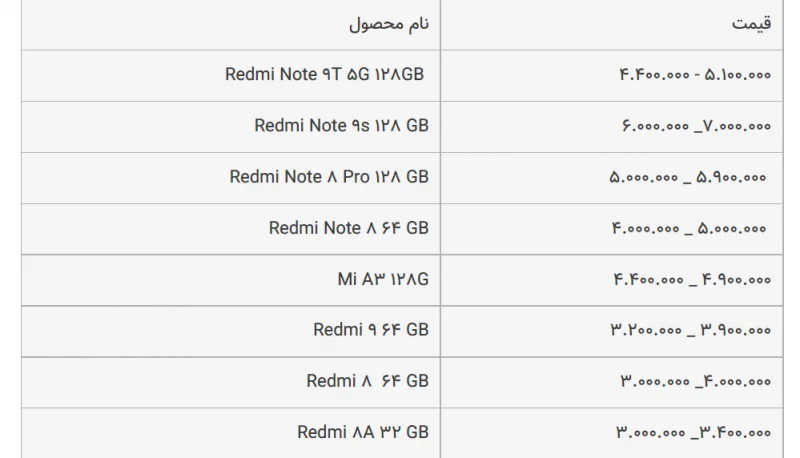Screen dimensions: 800x458
Task: Click the price for Redmi Note 8 Pro
Action: [688, 177]
